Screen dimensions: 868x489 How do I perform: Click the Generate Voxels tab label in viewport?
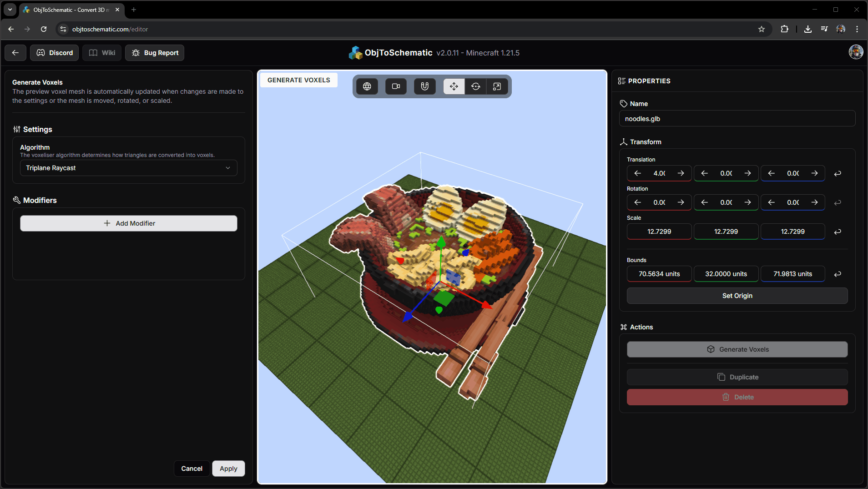click(x=299, y=80)
